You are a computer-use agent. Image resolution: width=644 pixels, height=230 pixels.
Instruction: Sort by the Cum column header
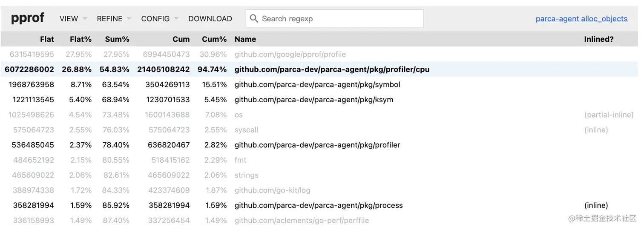coord(181,39)
